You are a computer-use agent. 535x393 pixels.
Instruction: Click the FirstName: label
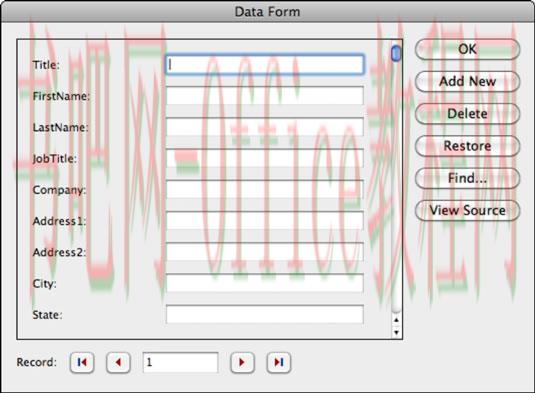click(x=61, y=96)
